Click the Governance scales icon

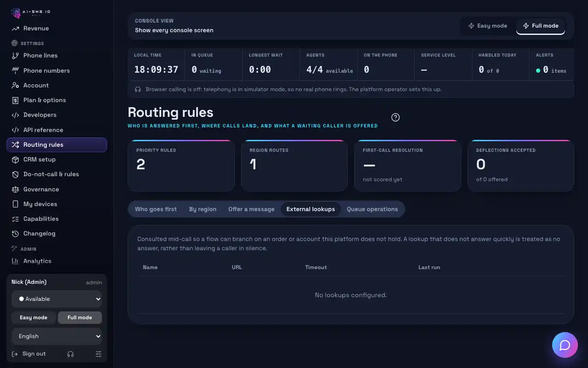coord(15,189)
